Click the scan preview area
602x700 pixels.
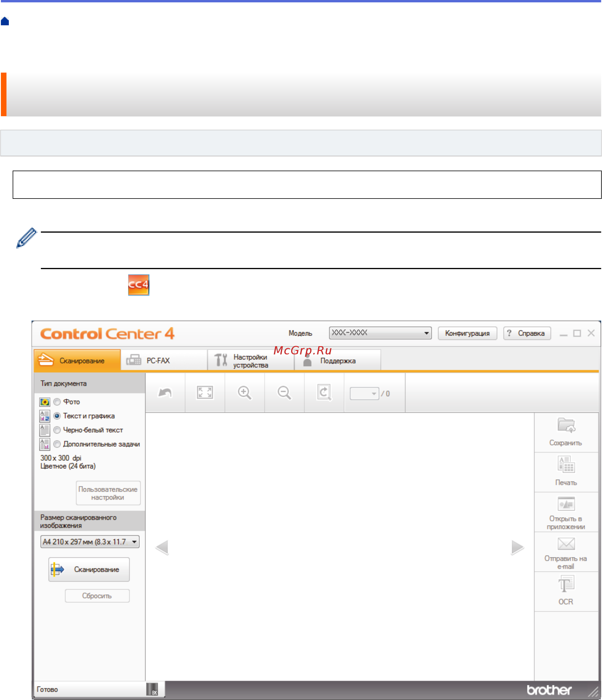(x=340, y=547)
